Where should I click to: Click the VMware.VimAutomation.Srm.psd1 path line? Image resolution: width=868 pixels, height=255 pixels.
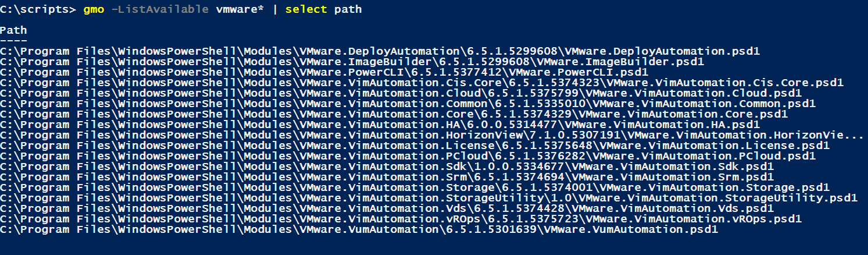point(387,177)
